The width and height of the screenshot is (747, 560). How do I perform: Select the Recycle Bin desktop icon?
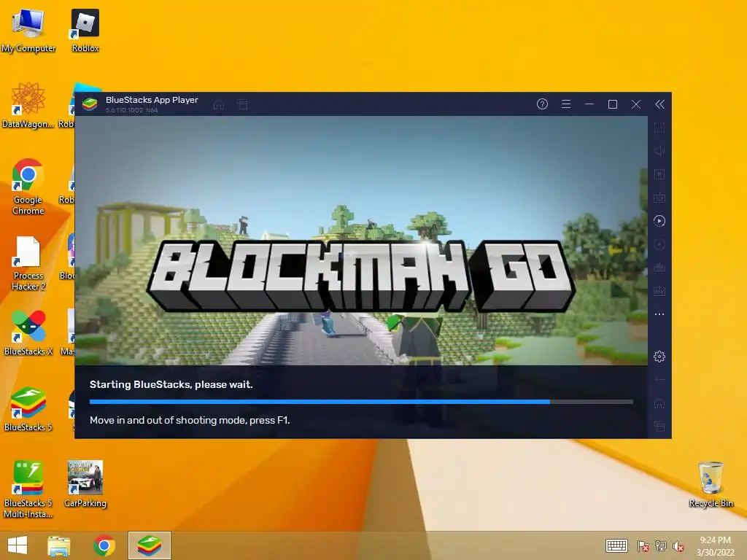point(711,484)
